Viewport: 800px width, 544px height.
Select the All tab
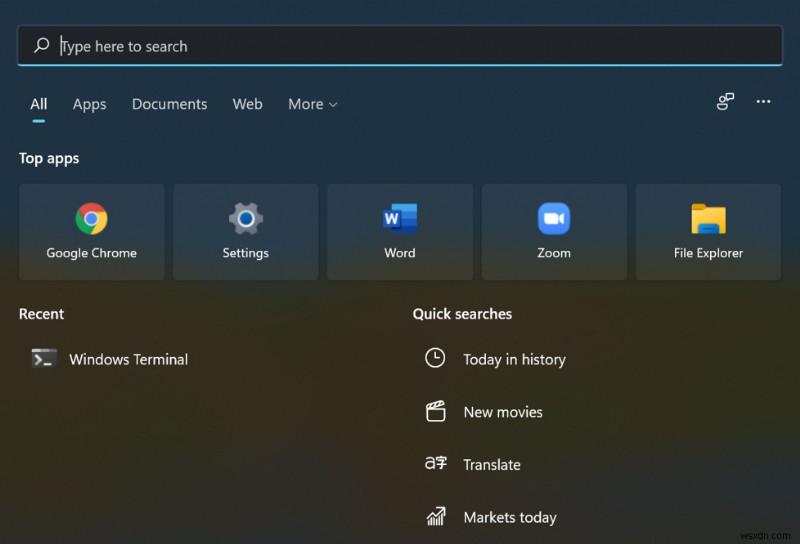[39, 104]
